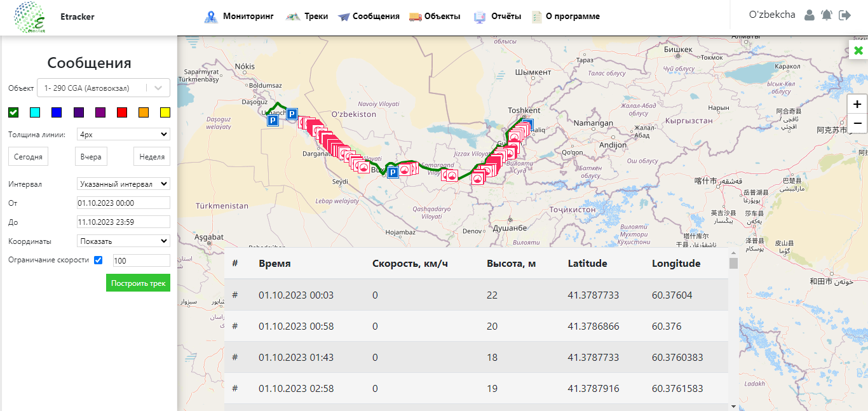Image resolution: width=868 pixels, height=411 pixels.
Task: Click the logout icon
Action: [844, 15]
